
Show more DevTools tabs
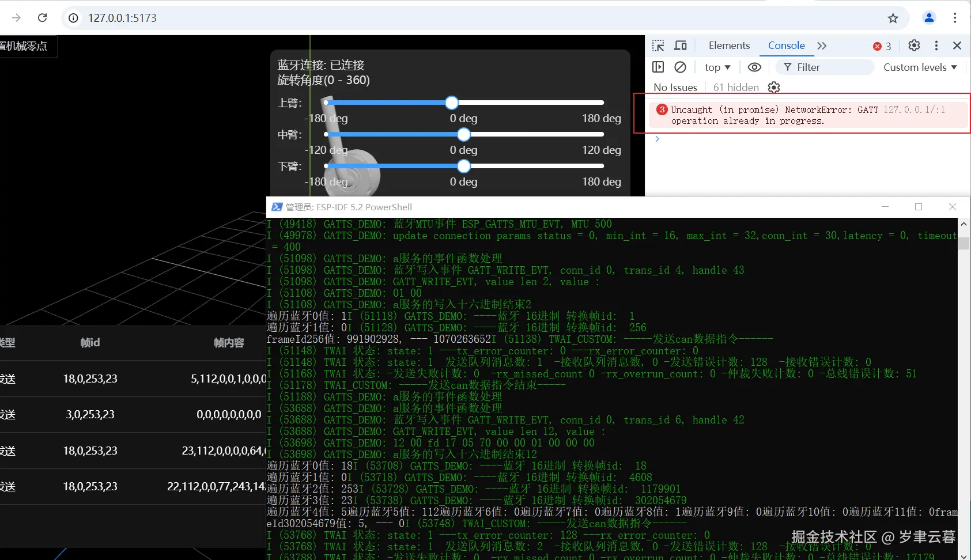tap(822, 46)
